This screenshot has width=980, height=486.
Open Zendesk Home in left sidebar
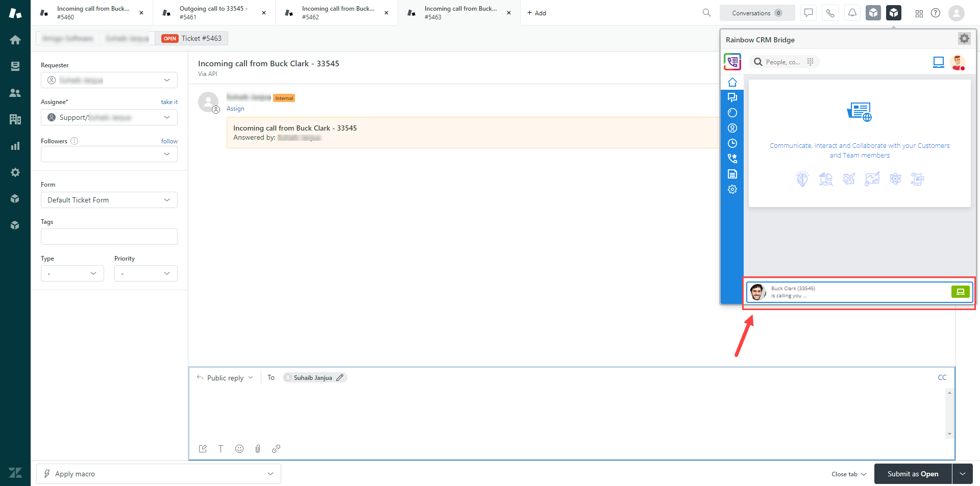[15, 40]
